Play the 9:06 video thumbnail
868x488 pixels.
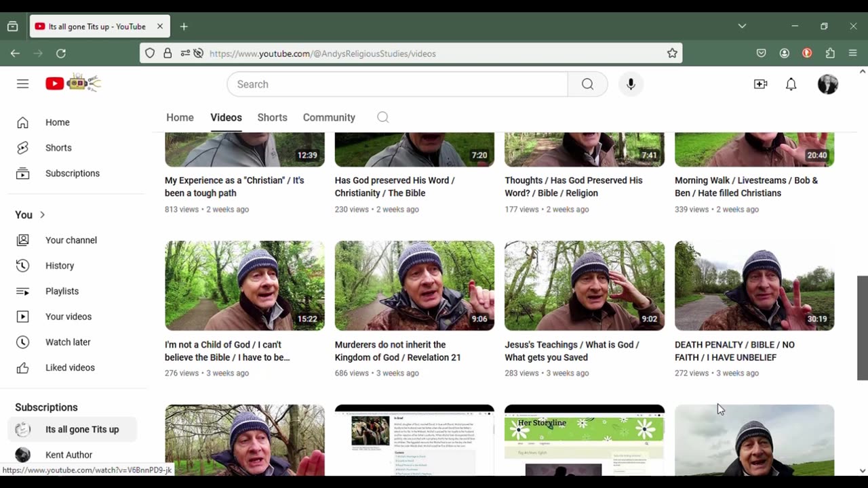coord(414,285)
